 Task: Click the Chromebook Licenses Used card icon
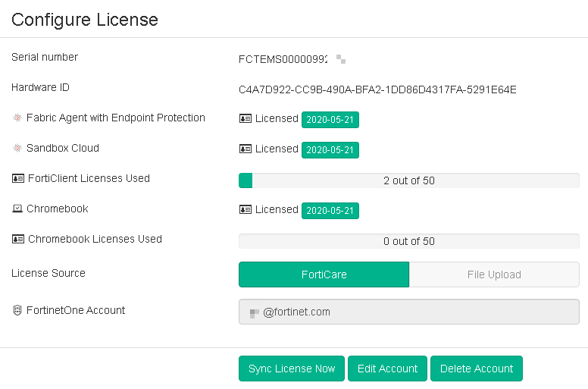[18, 239]
